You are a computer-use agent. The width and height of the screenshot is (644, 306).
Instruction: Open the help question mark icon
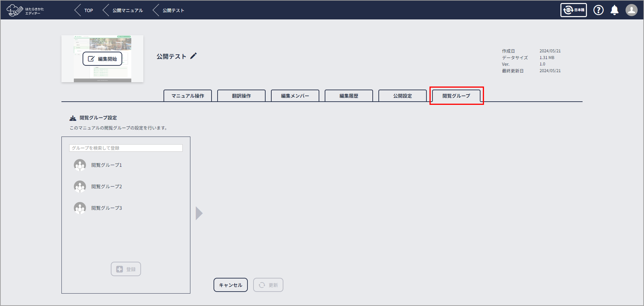tap(598, 10)
